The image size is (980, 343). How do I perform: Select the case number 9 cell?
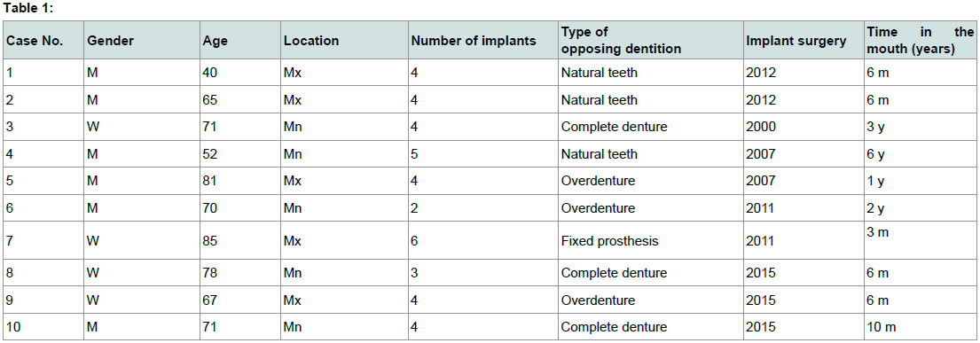pos(43,300)
